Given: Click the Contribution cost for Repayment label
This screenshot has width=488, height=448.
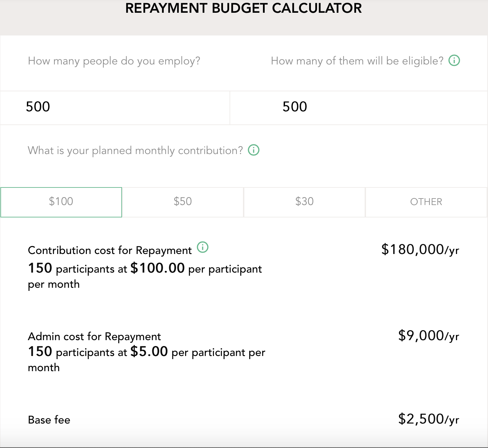Looking at the screenshot, I should click(110, 251).
